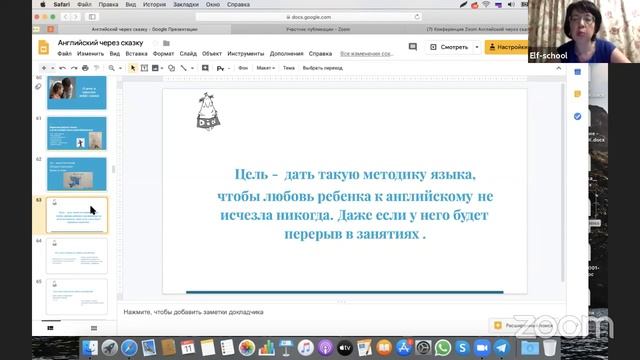
Task: Select slide 65 thumbnail
Action: 77,297
